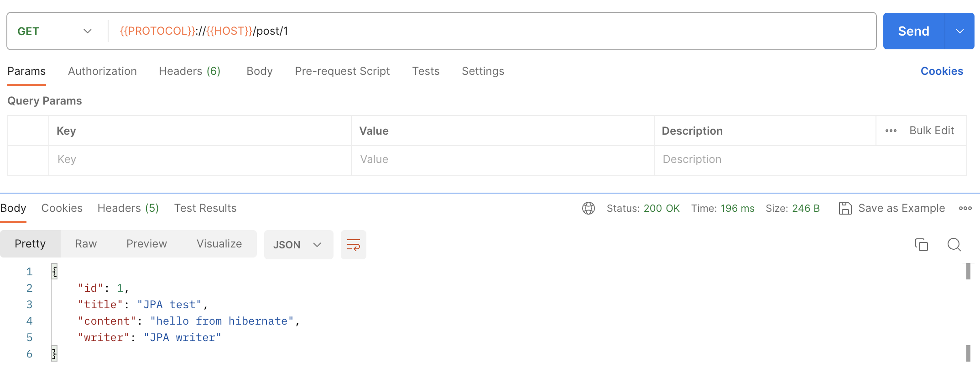Open search in the response body
980x368 pixels.
(954, 245)
